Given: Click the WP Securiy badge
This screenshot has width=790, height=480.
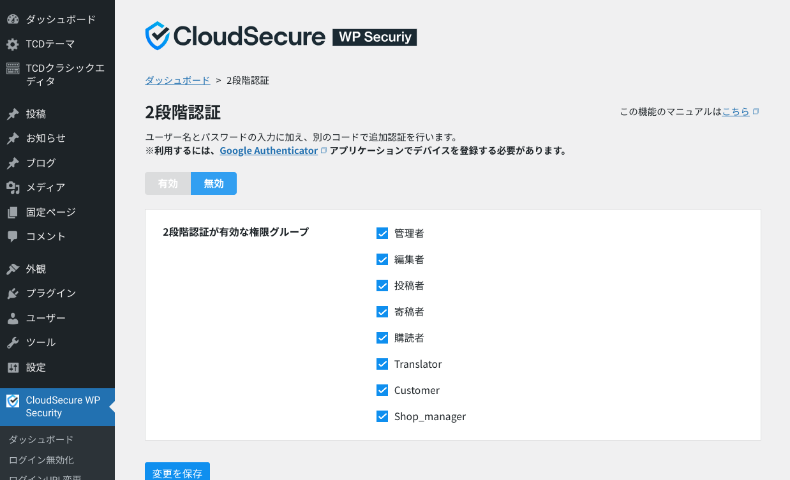Looking at the screenshot, I should point(375,37).
